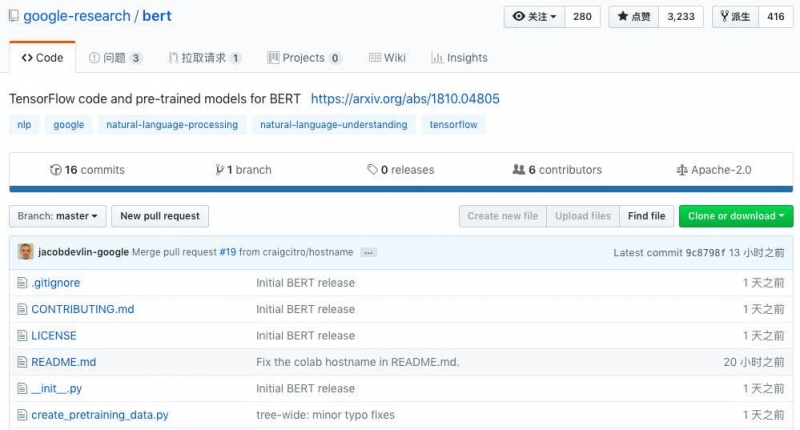Switch to the Code tab

[42, 58]
